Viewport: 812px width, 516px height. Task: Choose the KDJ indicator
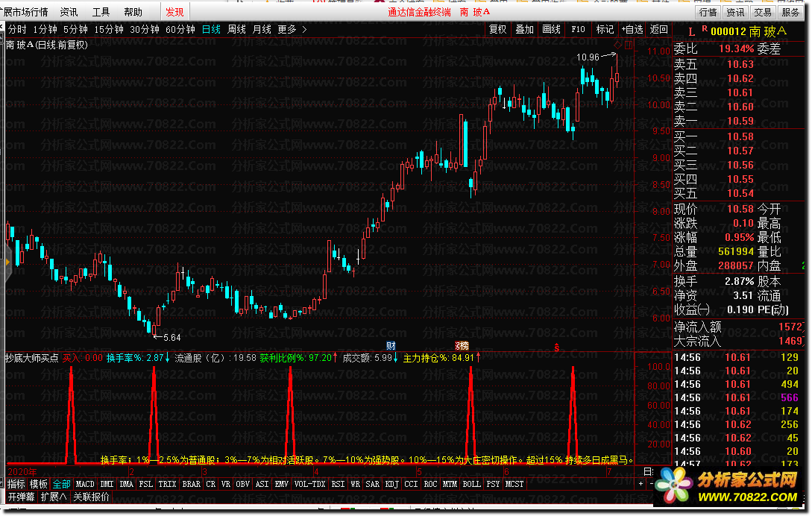tap(392, 484)
